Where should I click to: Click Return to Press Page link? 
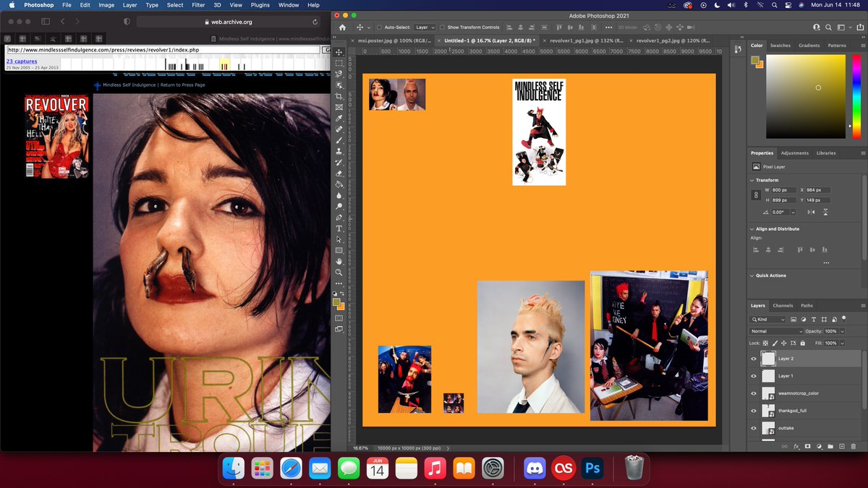point(182,85)
